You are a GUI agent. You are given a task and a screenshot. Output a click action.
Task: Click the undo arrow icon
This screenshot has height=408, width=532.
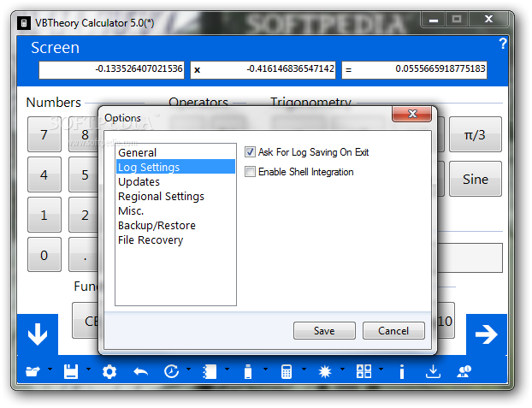141,372
